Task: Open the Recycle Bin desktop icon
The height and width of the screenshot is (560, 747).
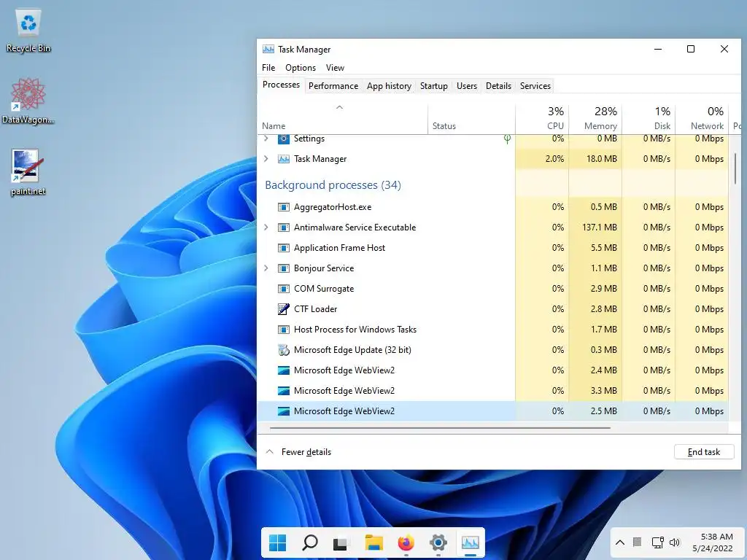Action: coord(28,31)
